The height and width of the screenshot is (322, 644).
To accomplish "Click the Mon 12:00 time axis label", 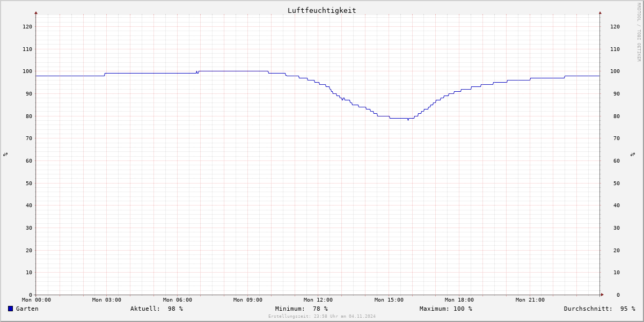I will [318, 300].
